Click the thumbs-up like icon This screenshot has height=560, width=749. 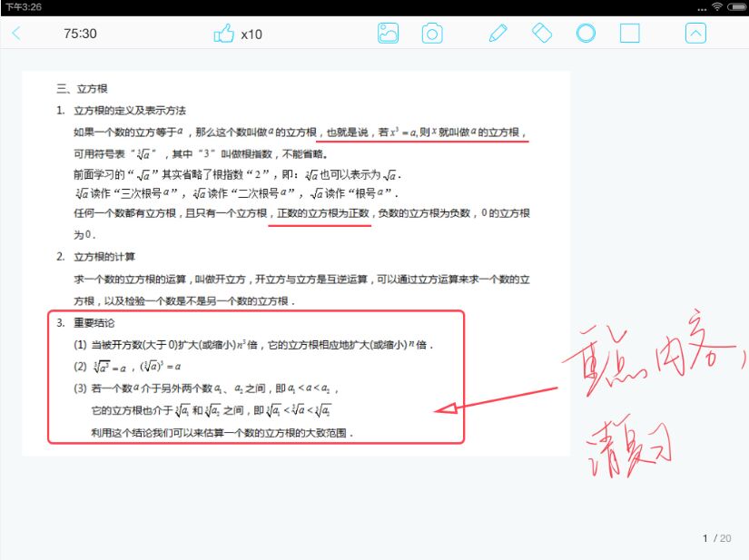click(223, 34)
